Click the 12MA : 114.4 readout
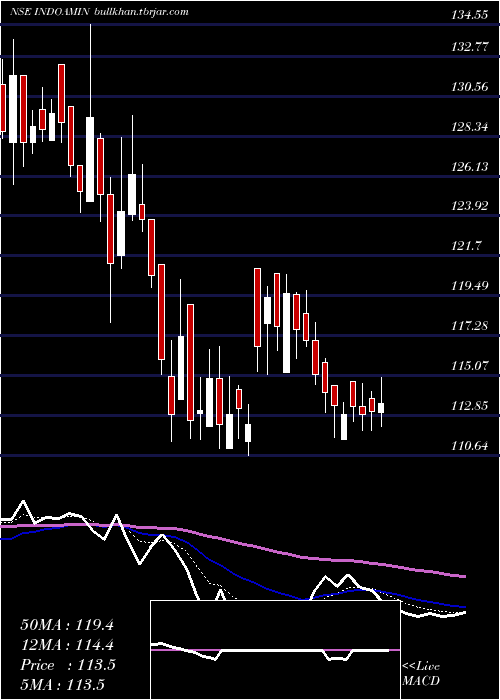The height and width of the screenshot is (700, 500). [67, 645]
